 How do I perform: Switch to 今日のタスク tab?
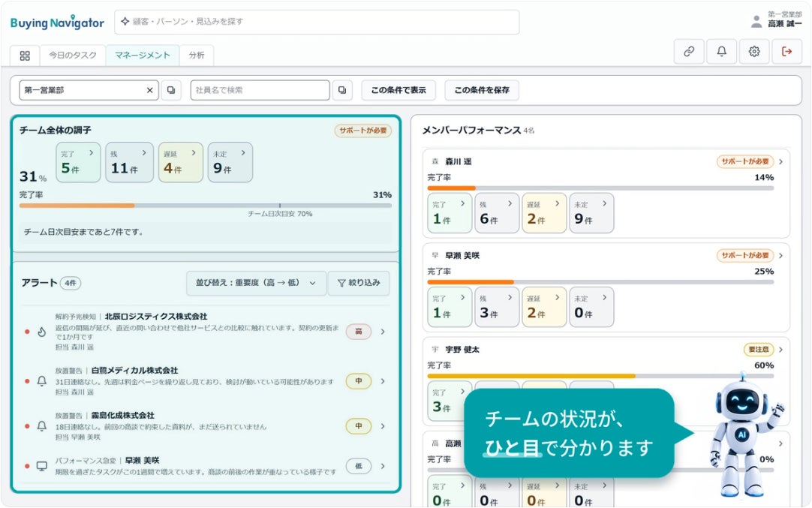(73, 56)
